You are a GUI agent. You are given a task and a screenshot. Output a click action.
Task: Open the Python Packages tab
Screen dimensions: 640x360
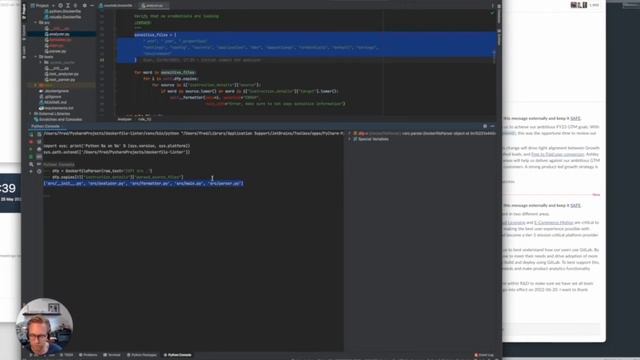142,355
